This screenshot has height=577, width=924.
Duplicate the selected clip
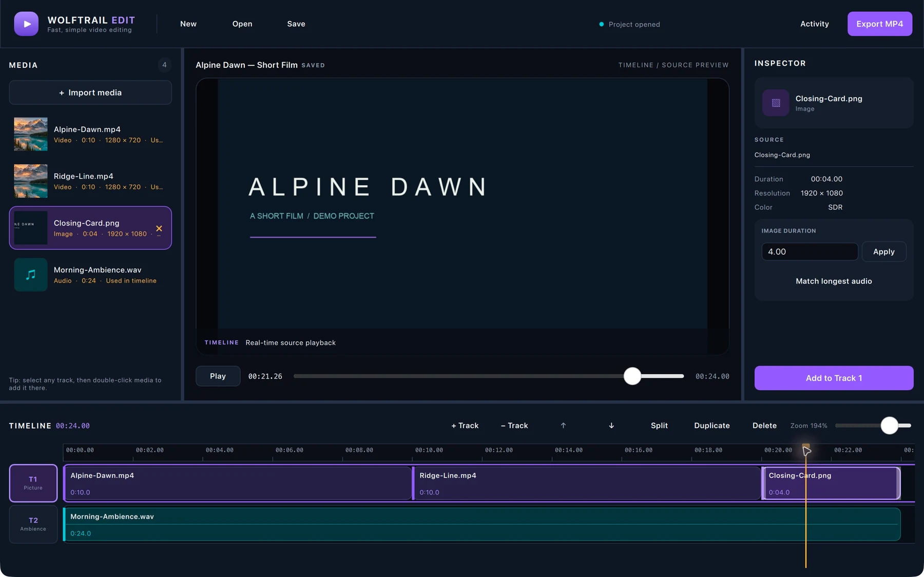pyautogui.click(x=711, y=426)
